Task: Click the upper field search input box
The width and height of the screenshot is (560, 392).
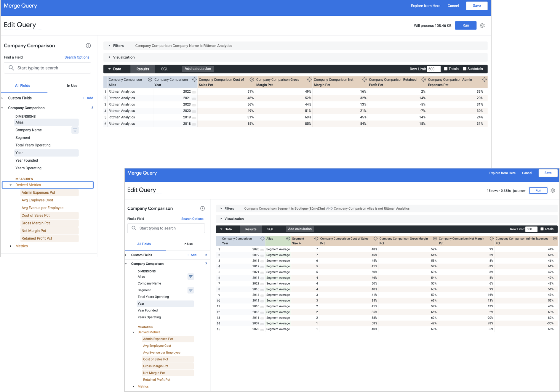Action: coord(47,68)
